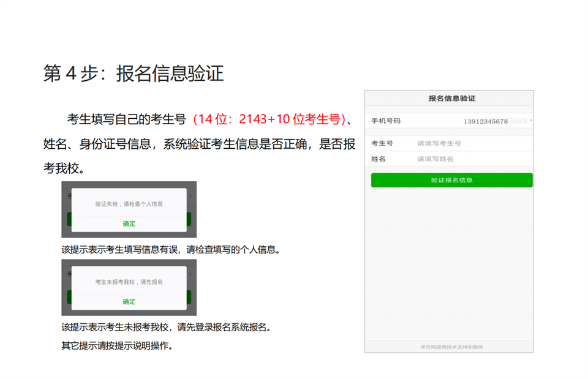Click the chevron arrow beside the phone number
Viewport: 588px width, 379px height.
pos(530,121)
